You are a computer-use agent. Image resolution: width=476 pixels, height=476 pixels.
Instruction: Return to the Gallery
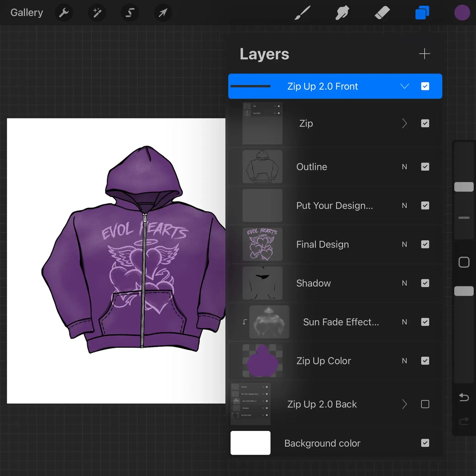coord(26,12)
